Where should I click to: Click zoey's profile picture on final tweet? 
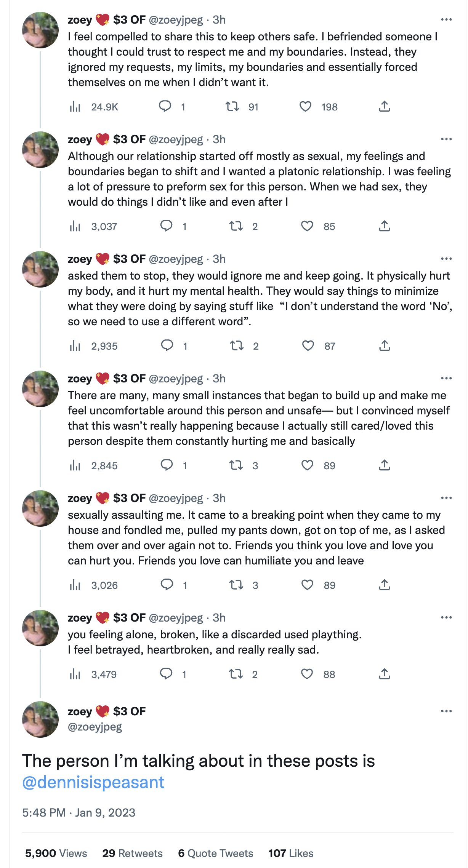click(40, 719)
